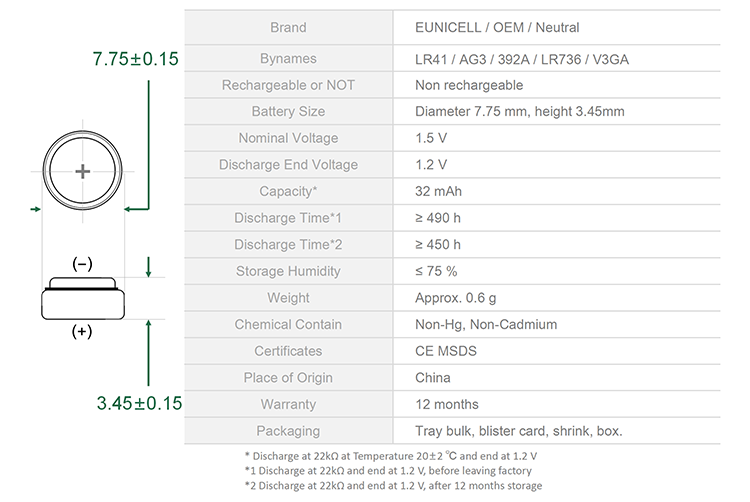The width and height of the screenshot is (750, 502).
Task: Click the *2 discharge after 12 months footnote
Action: [393, 486]
